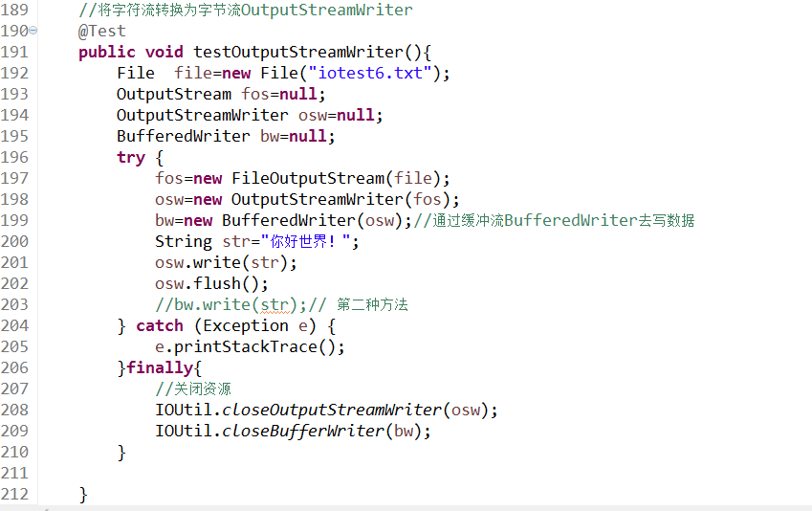This screenshot has height=511, width=812.
Task: Click line number 208
Action: tap(14, 410)
